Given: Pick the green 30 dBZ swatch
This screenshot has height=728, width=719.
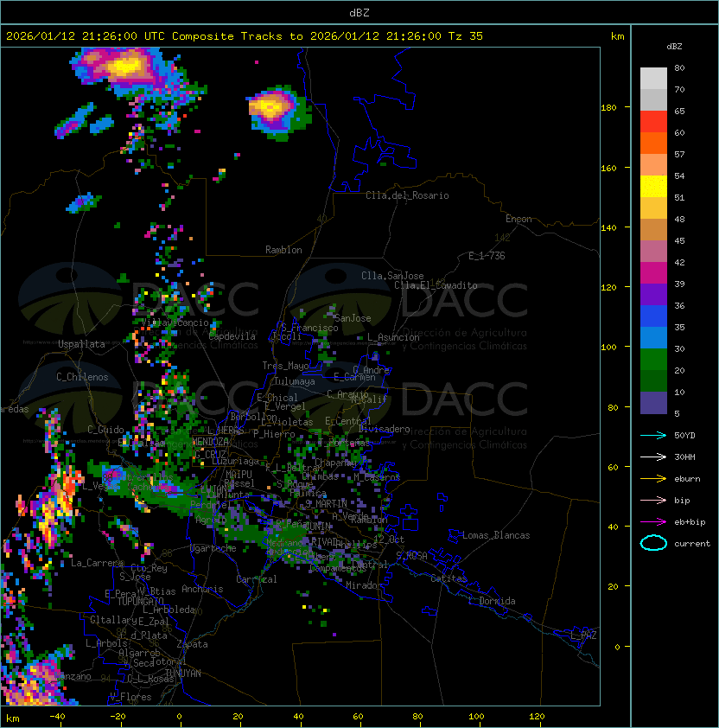Looking at the screenshot, I should coord(653,360).
